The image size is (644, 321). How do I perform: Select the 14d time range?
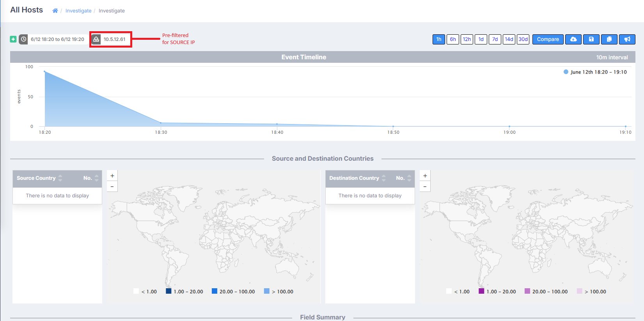[x=509, y=39]
